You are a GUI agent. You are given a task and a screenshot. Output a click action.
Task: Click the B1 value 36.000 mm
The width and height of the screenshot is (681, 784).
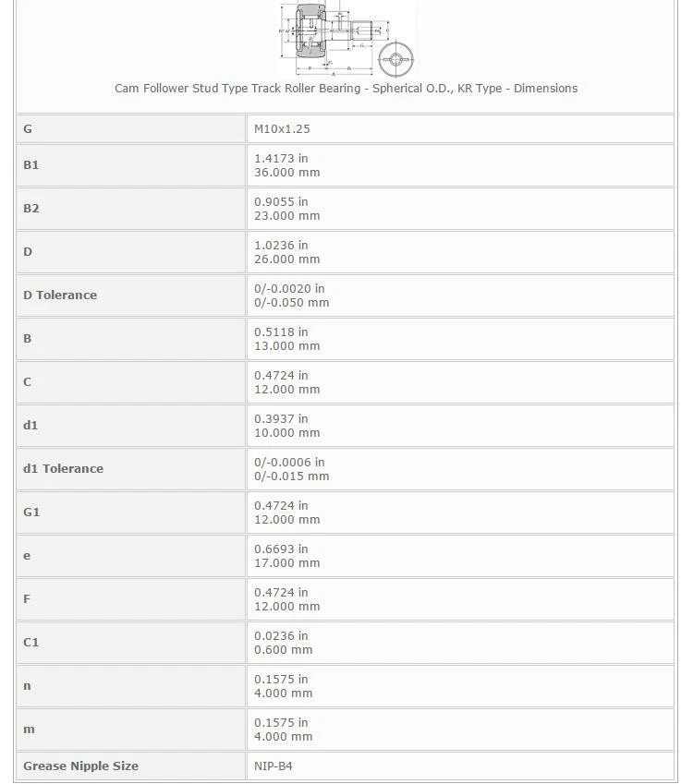[x=286, y=173]
